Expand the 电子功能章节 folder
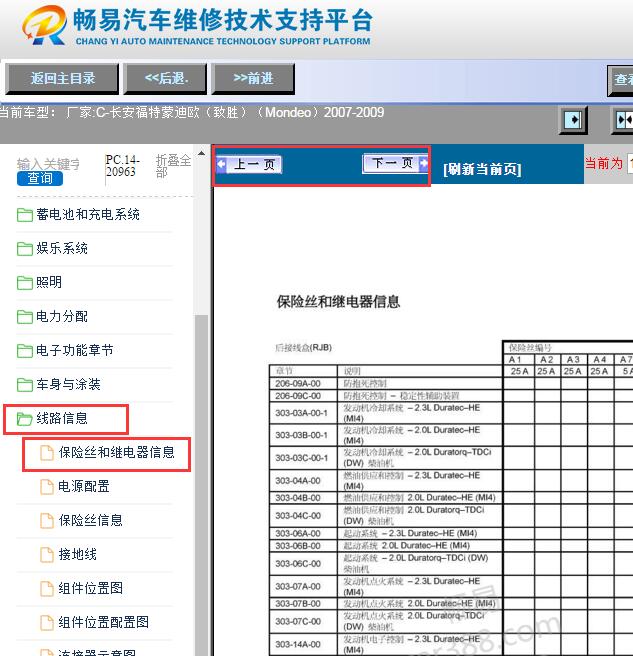Screen dimensions: 633x656 pos(75,350)
